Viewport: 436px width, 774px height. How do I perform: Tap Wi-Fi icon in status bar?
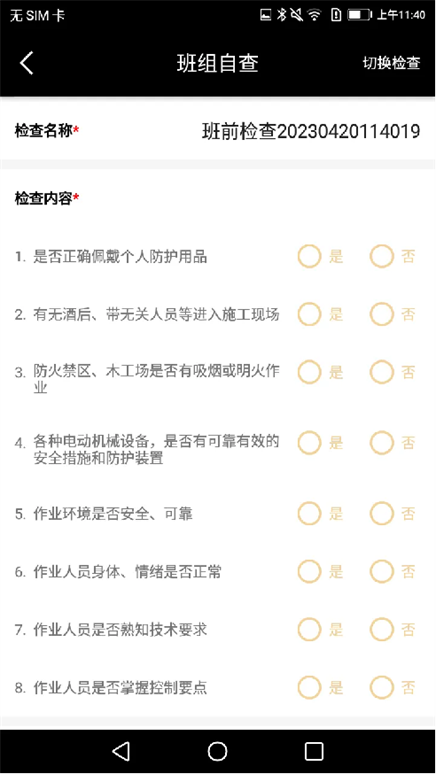tap(314, 15)
